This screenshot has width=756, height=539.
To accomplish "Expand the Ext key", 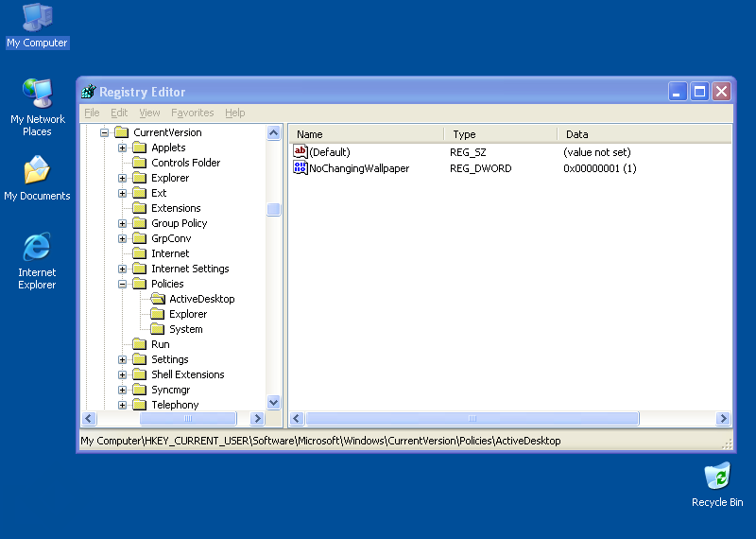I will pyautogui.click(x=122, y=193).
